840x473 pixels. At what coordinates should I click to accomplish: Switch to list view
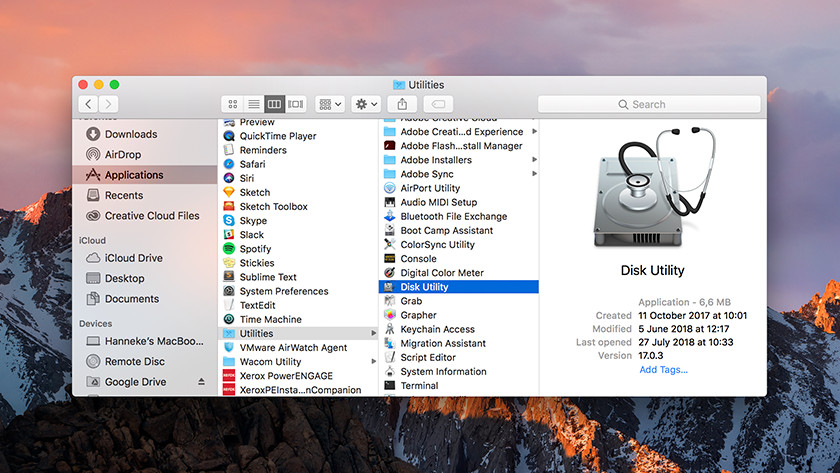pyautogui.click(x=253, y=104)
